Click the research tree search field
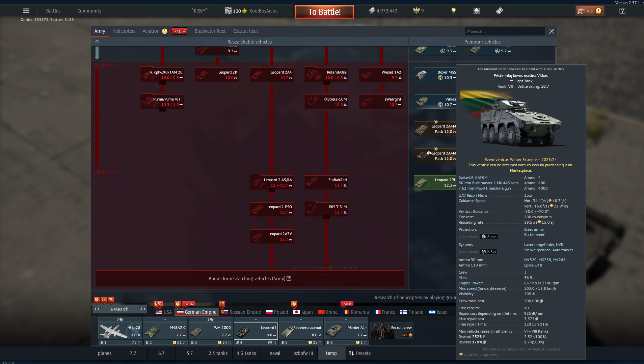Image resolution: width=644 pixels, height=364 pixels. click(x=505, y=31)
